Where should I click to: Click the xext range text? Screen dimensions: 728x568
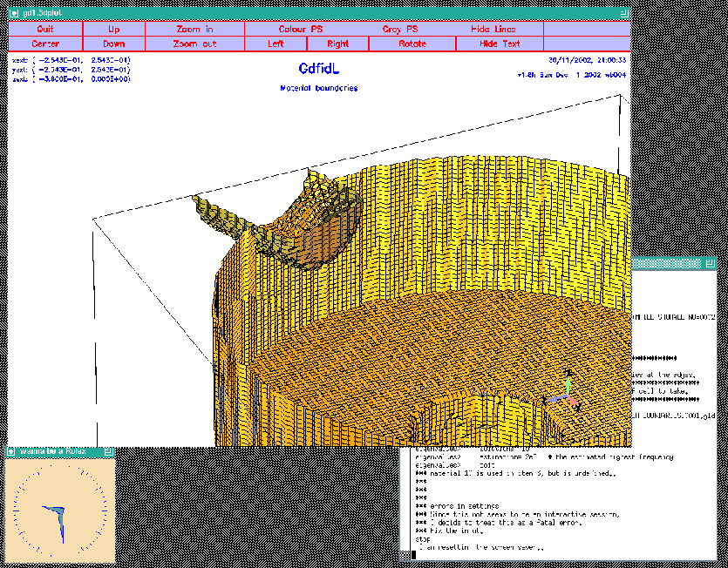71,60
